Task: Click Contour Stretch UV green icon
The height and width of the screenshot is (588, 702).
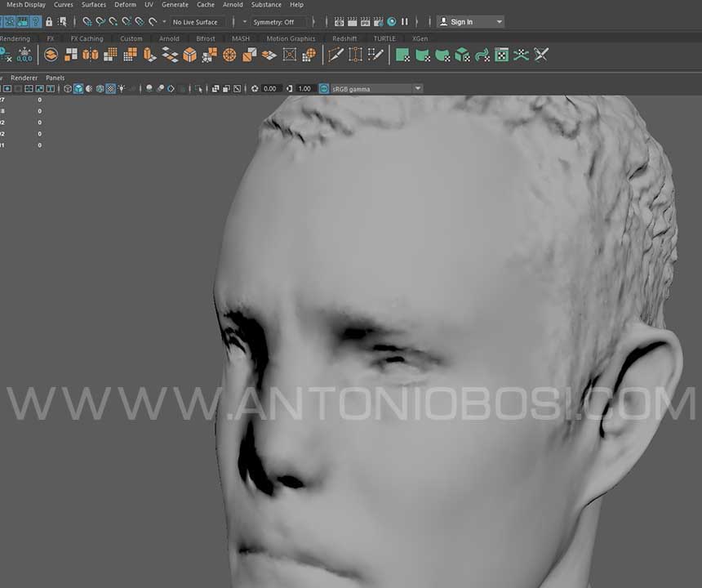Action: (x=482, y=55)
